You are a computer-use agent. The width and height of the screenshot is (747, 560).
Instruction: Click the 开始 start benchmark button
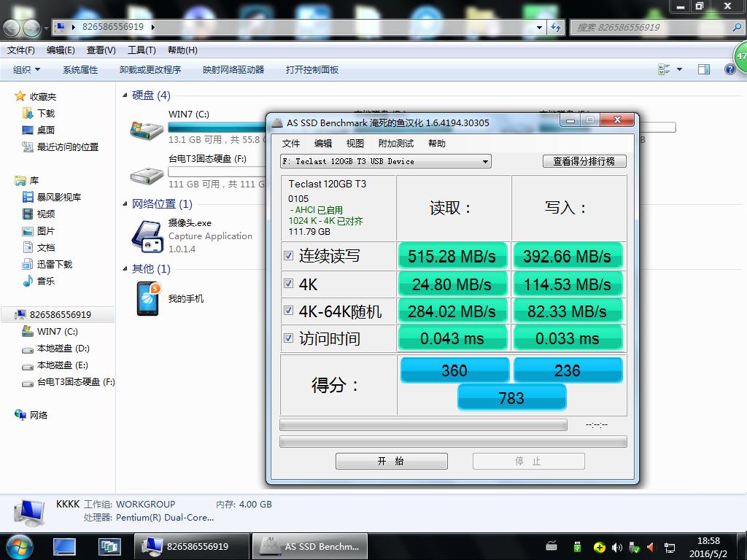pyautogui.click(x=391, y=461)
